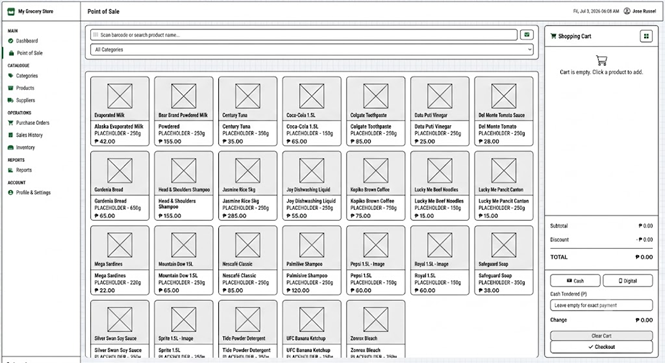The image size is (665, 363).
Task: Click the Subtotal label in cart summary
Action: click(559, 226)
